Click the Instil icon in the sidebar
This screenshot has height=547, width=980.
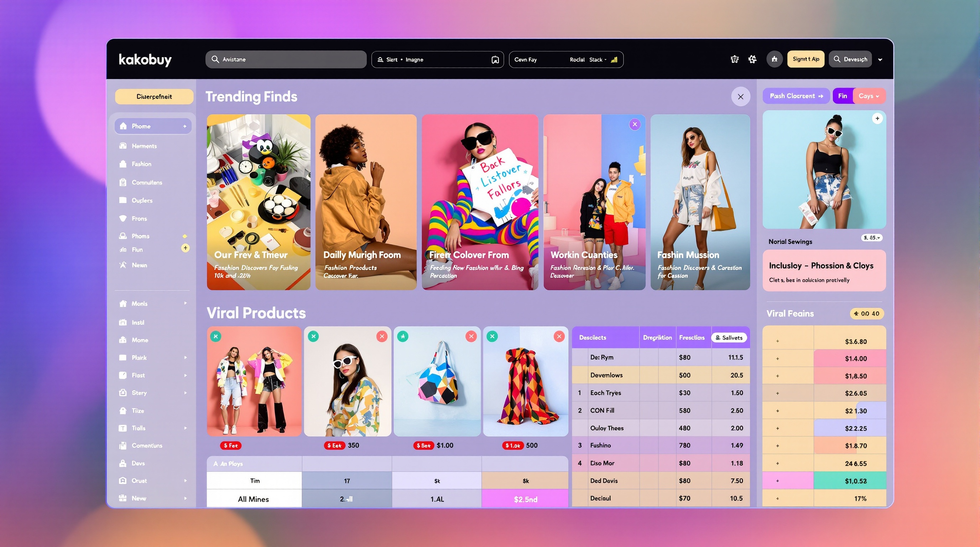click(x=123, y=322)
